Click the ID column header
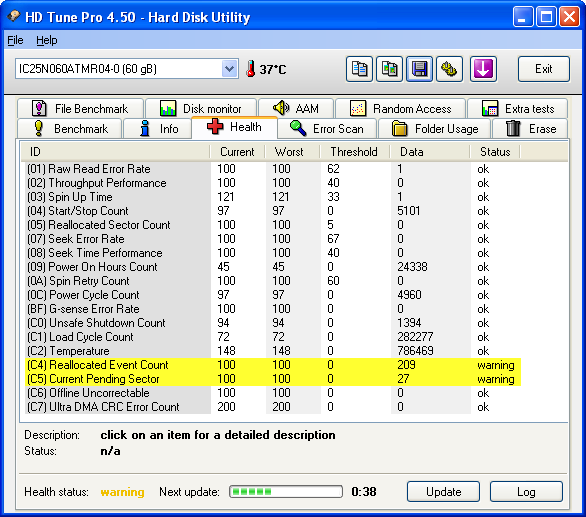This screenshot has height=517, width=586. click(115, 152)
